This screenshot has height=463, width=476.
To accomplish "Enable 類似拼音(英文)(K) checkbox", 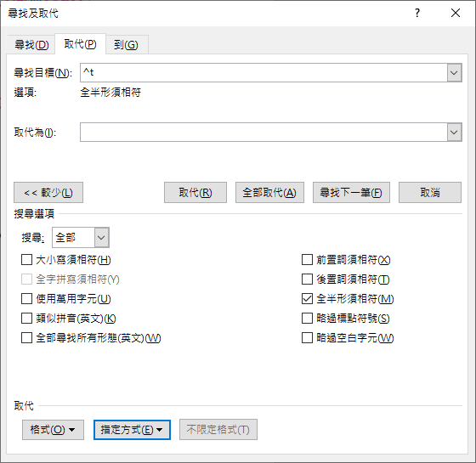I will coord(26,319).
